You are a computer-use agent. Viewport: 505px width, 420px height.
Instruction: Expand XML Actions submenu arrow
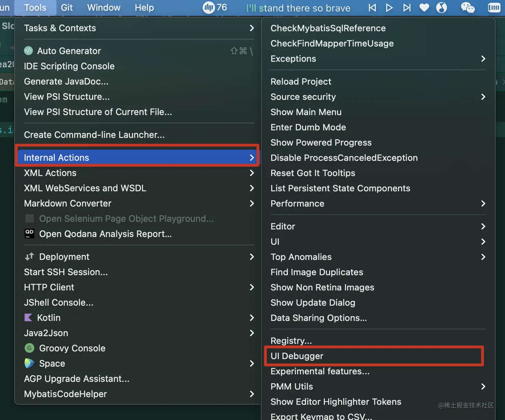(x=252, y=173)
